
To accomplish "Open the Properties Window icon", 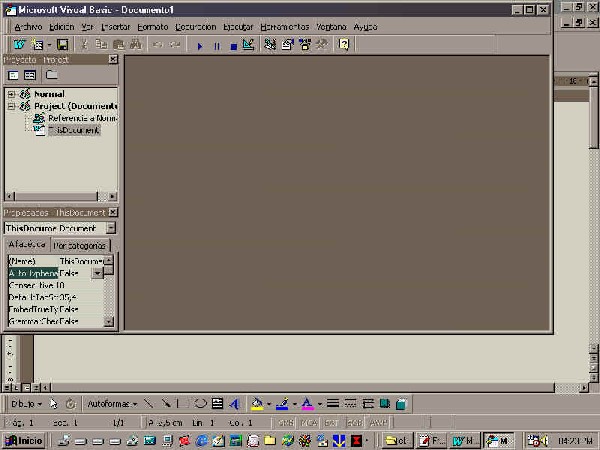I will [x=287, y=45].
